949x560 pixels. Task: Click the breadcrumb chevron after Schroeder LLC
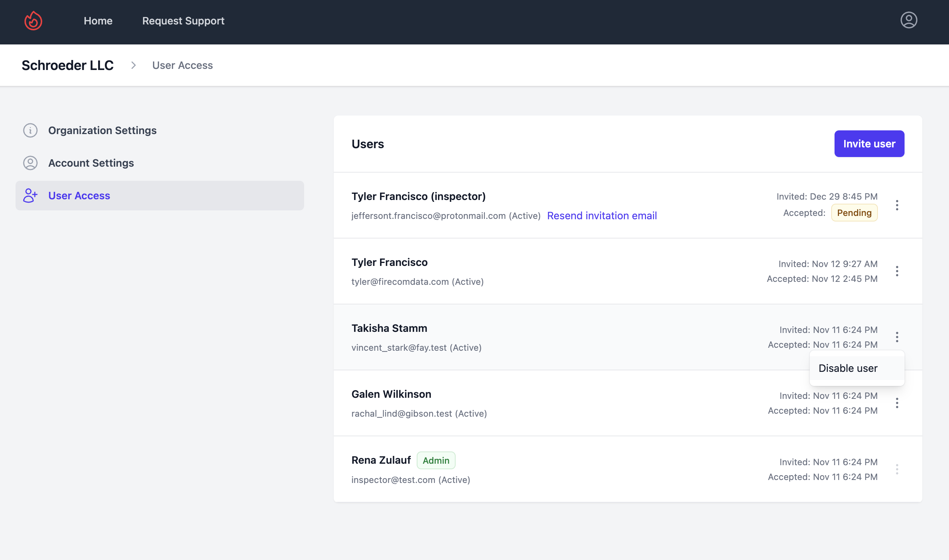133,65
